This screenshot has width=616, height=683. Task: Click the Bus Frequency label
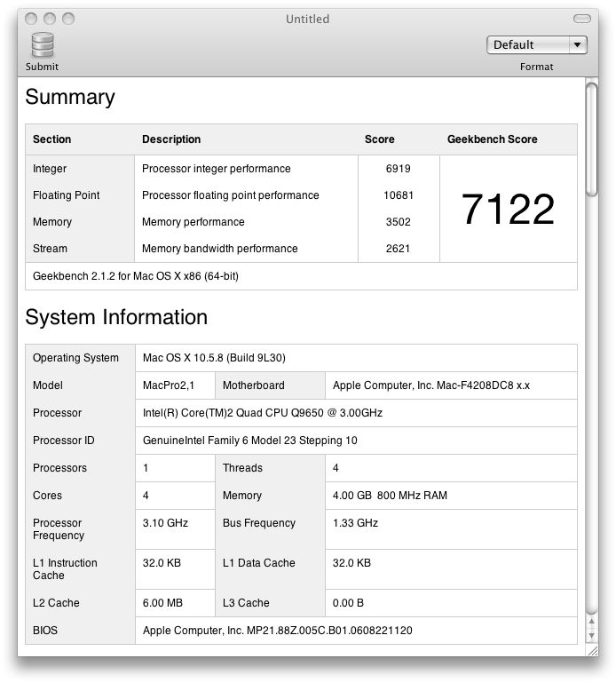point(259,523)
